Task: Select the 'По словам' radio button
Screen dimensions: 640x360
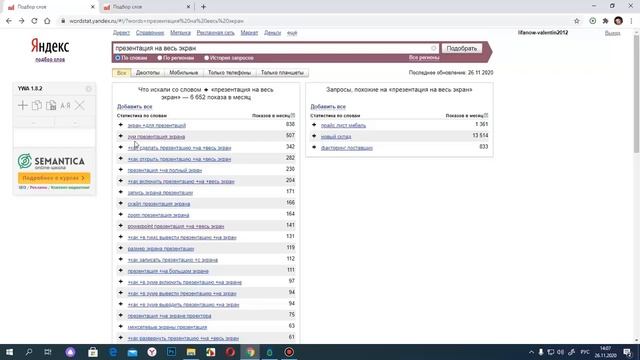Action: (x=118, y=58)
